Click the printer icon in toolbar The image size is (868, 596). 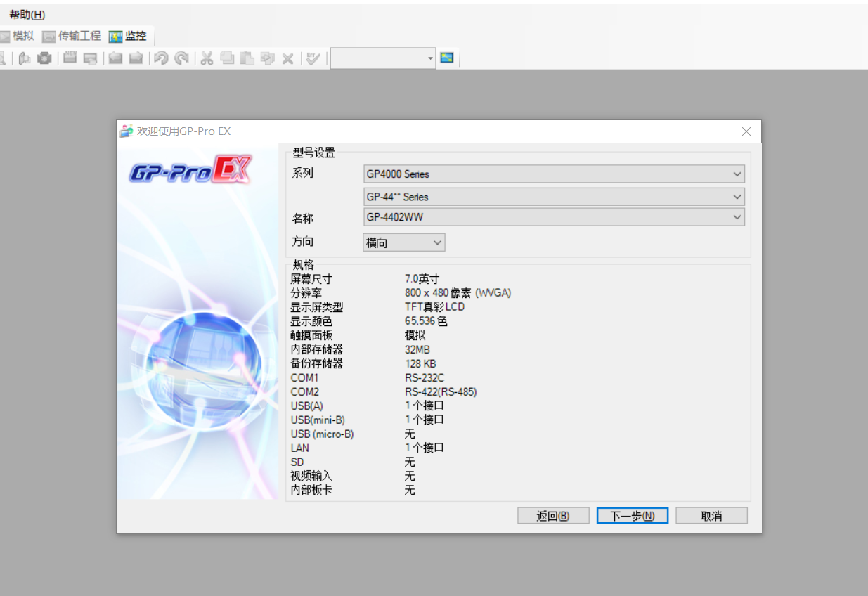click(44, 58)
